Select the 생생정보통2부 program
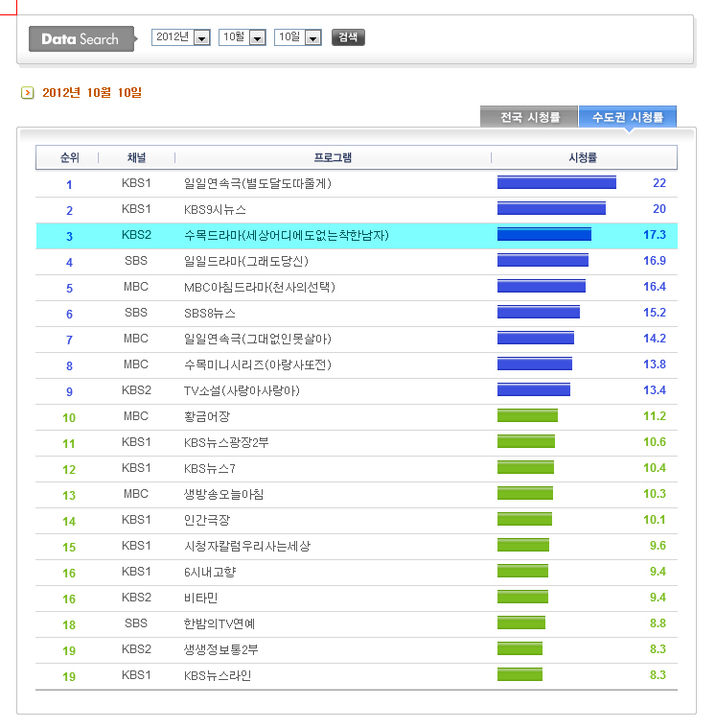Screen dimensions: 716x728 click(x=220, y=649)
